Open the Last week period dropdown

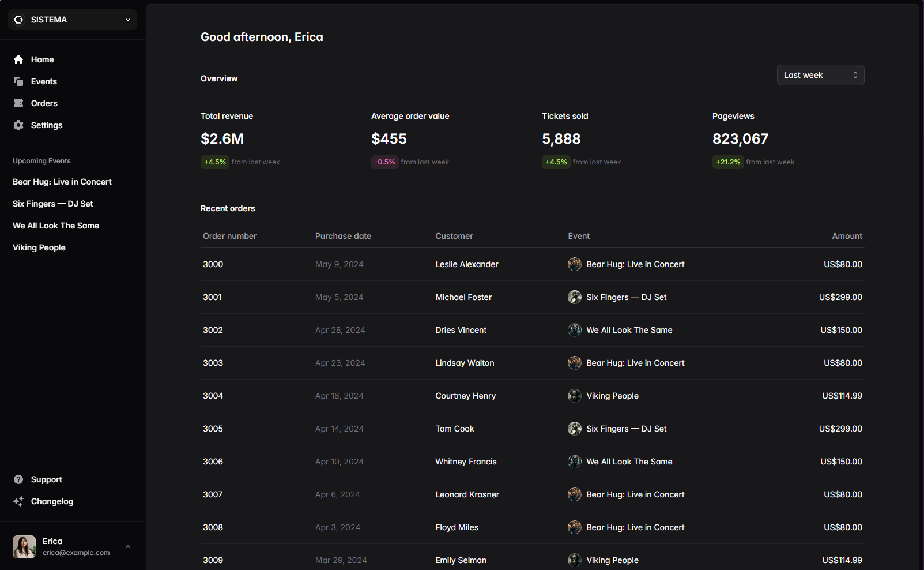click(x=820, y=75)
